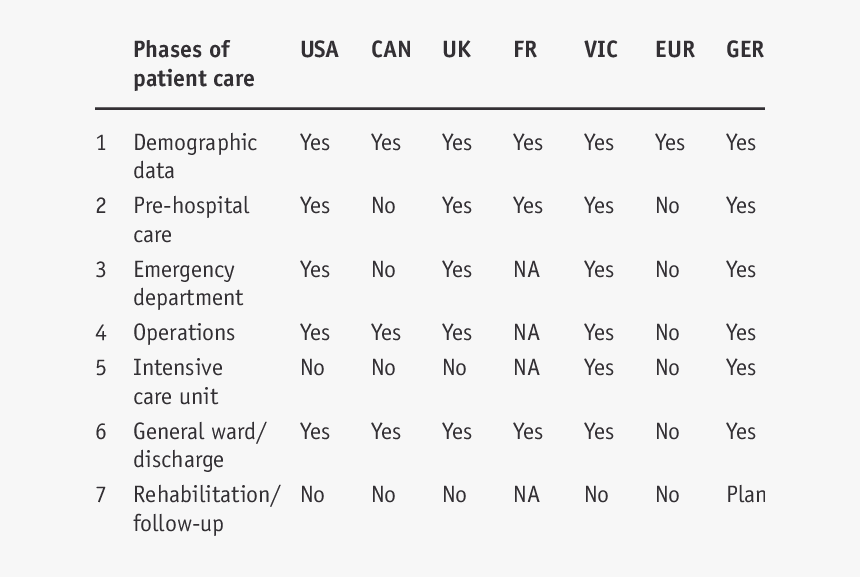This screenshot has height=577, width=860.
Task: Select the UK column header
Action: point(456,50)
